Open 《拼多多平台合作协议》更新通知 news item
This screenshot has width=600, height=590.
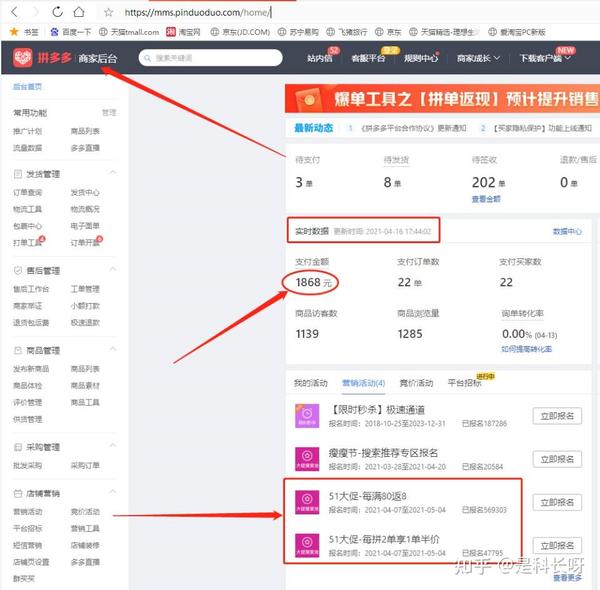414,128
